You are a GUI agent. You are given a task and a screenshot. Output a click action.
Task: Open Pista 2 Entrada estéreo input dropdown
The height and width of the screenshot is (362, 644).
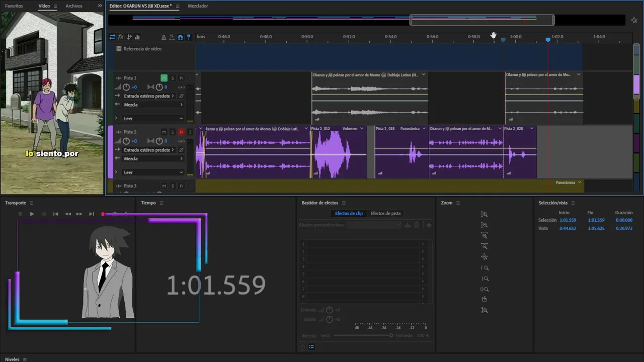point(149,150)
